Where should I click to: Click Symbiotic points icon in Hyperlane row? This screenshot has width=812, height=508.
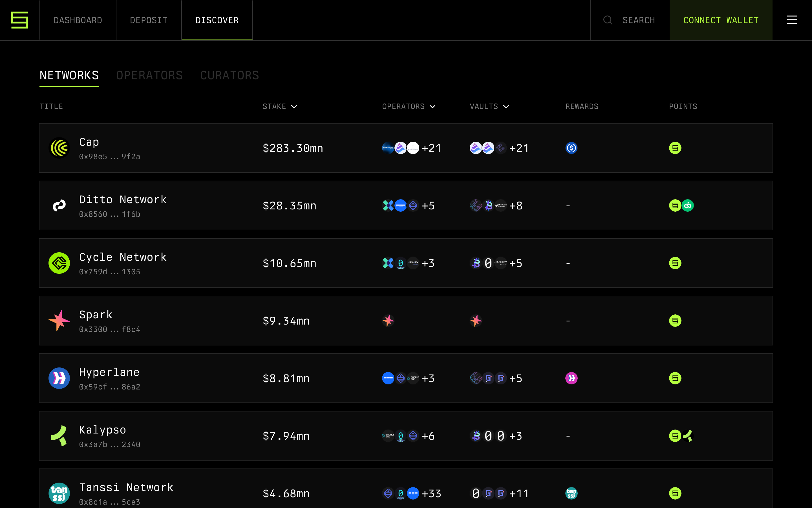pyautogui.click(x=675, y=378)
